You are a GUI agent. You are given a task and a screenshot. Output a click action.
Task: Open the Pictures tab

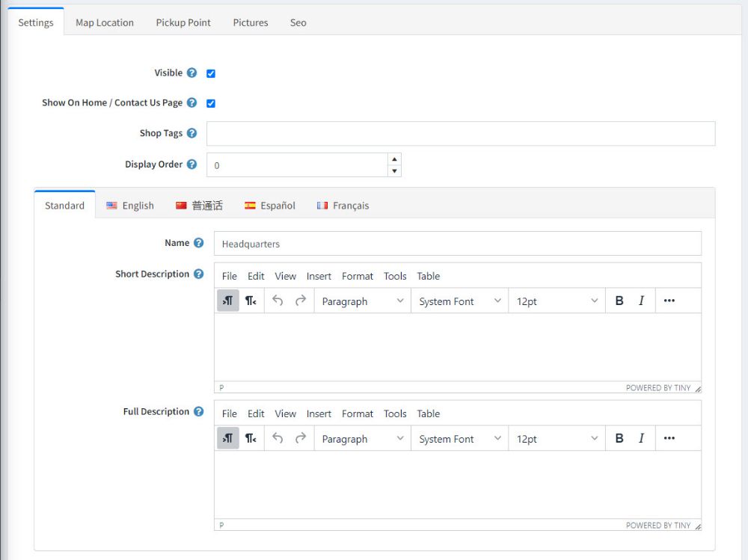click(x=251, y=22)
